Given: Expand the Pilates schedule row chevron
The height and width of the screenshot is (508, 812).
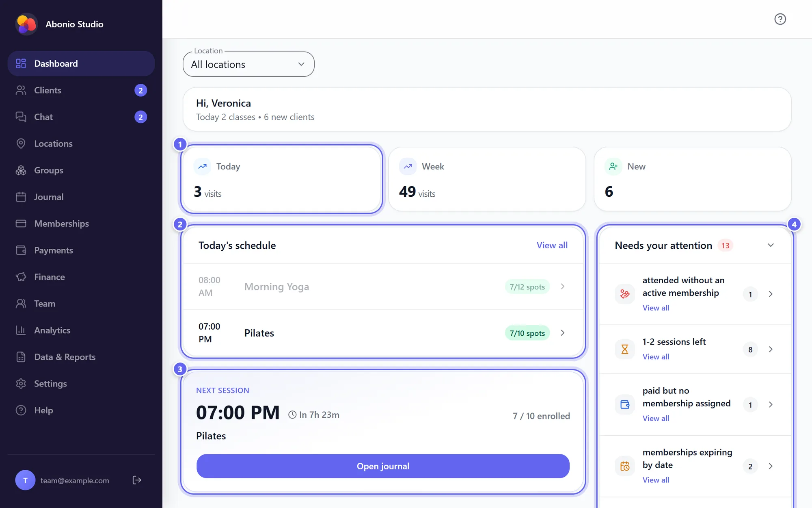Looking at the screenshot, I should [x=563, y=333].
